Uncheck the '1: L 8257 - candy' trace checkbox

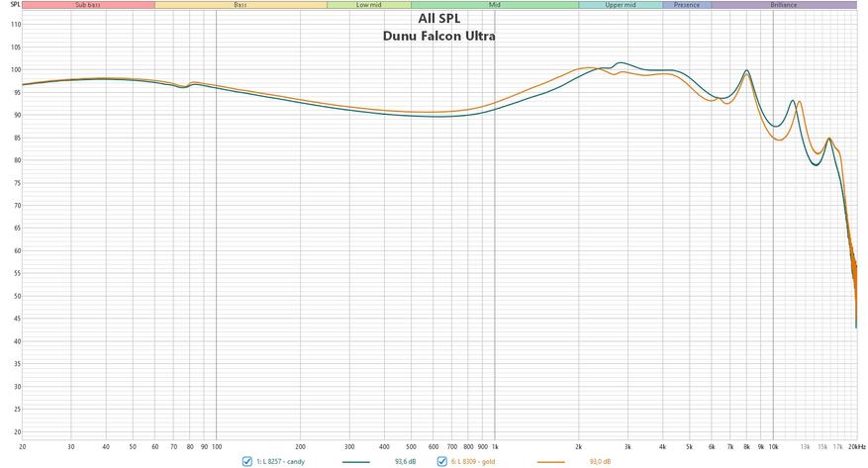pos(247,461)
